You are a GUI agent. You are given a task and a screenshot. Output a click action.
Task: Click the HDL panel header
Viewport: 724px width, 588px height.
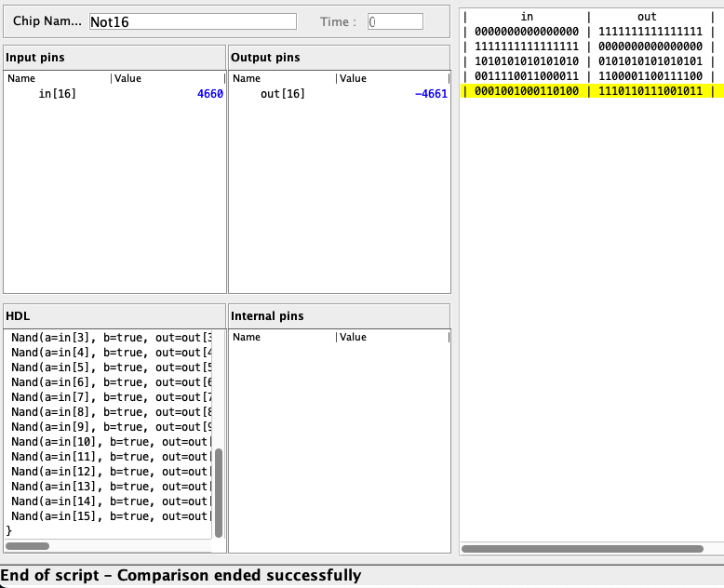coord(114,315)
